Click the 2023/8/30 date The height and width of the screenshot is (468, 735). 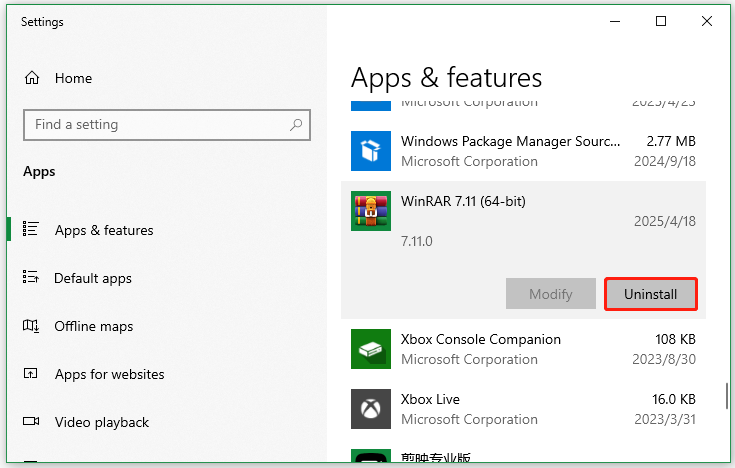coord(664,359)
